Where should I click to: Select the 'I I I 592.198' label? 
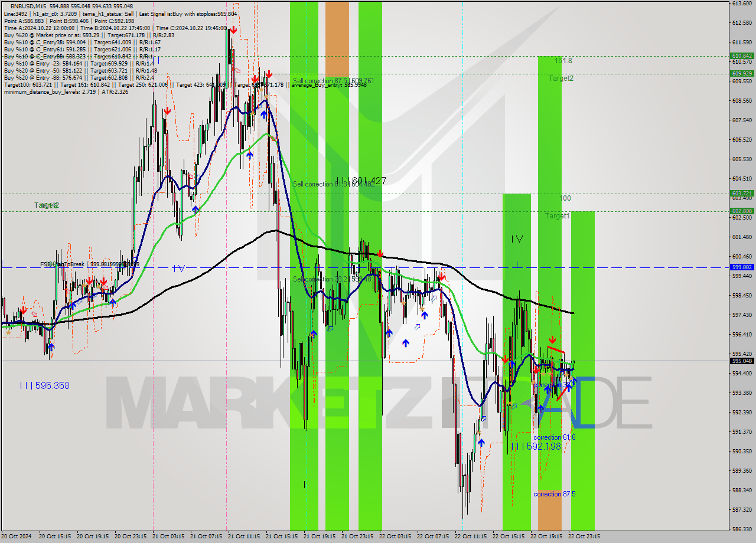coord(536,447)
